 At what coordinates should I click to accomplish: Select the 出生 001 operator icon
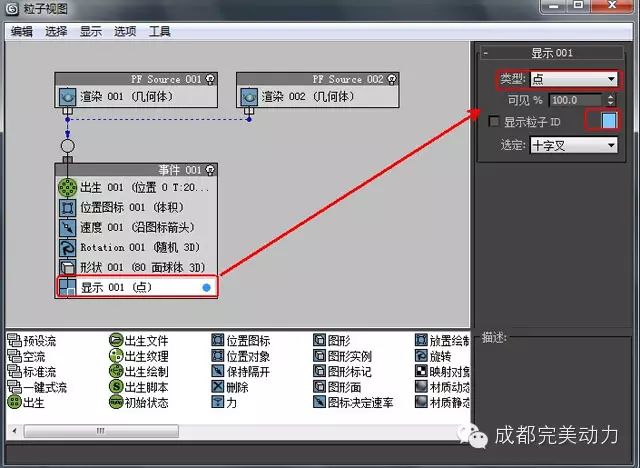coord(67,187)
